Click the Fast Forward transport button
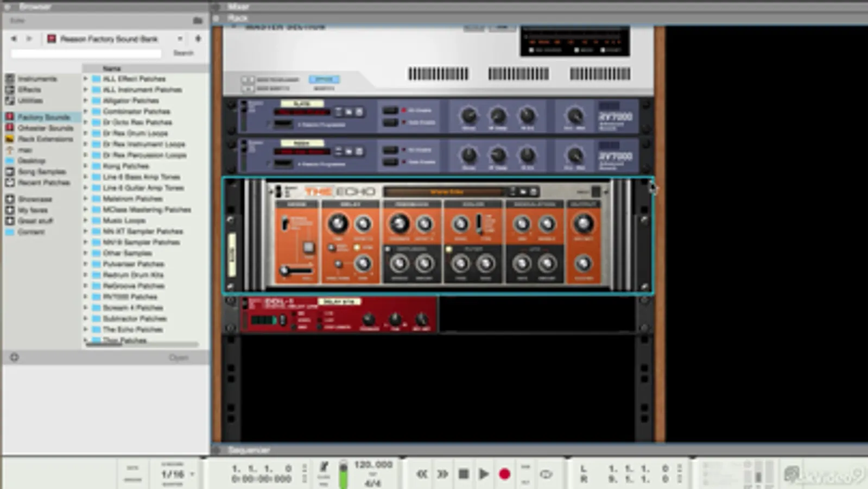868x489 pixels. [442, 474]
